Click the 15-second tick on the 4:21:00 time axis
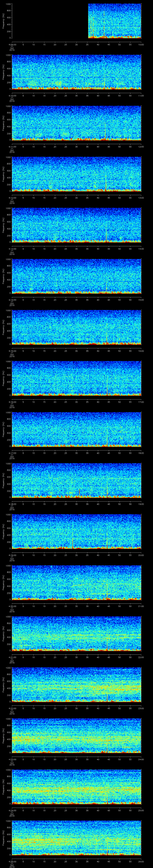The image size is (153, 868). (44, 657)
